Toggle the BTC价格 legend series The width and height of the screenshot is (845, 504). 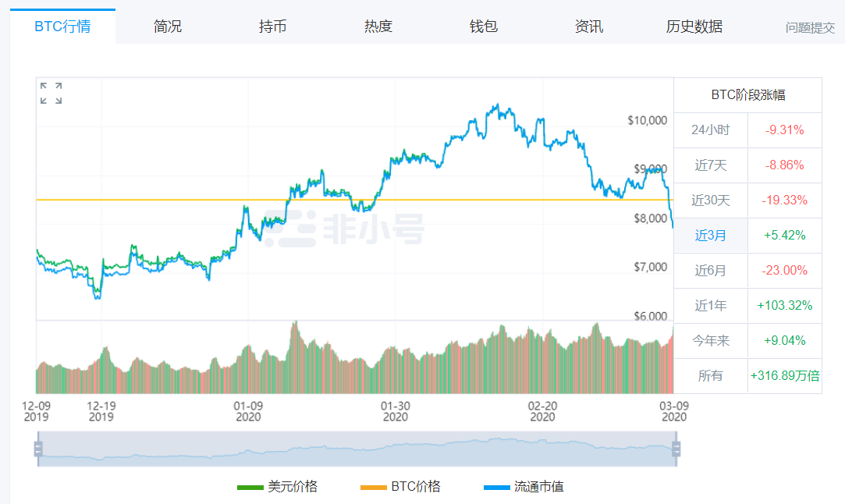pos(401,487)
